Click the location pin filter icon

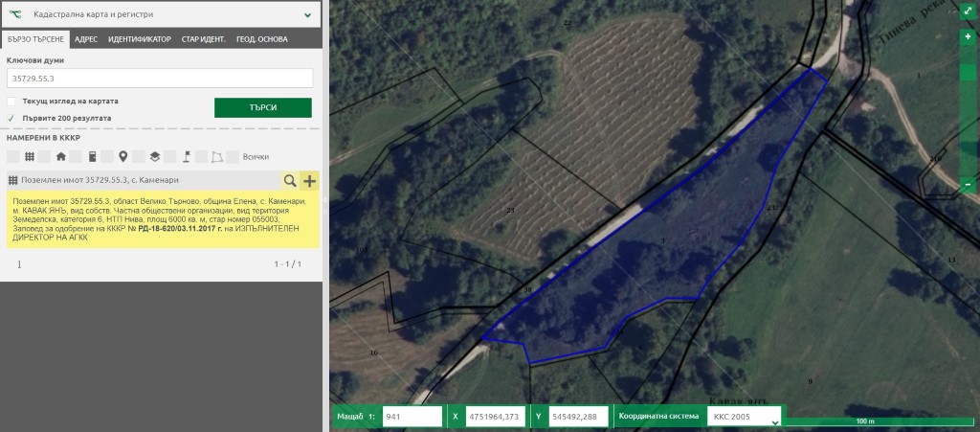pyautogui.click(x=122, y=156)
